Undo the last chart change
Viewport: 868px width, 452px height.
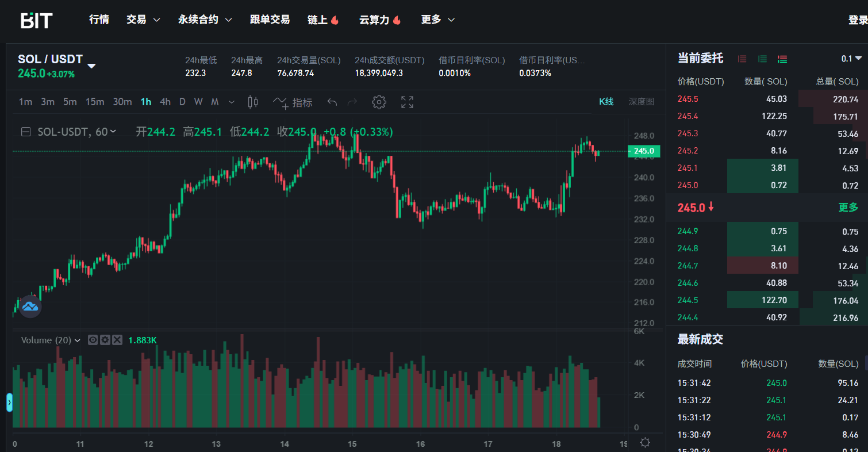pos(332,102)
